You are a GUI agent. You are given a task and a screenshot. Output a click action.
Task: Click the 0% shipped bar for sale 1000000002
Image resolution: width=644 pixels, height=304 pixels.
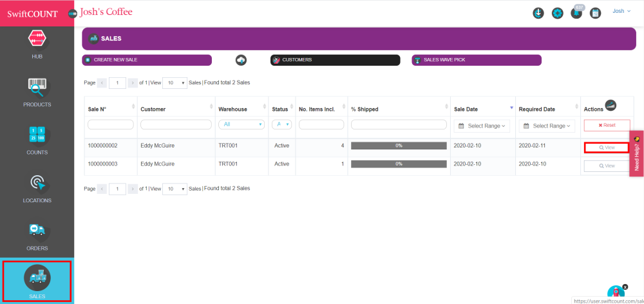click(x=399, y=146)
